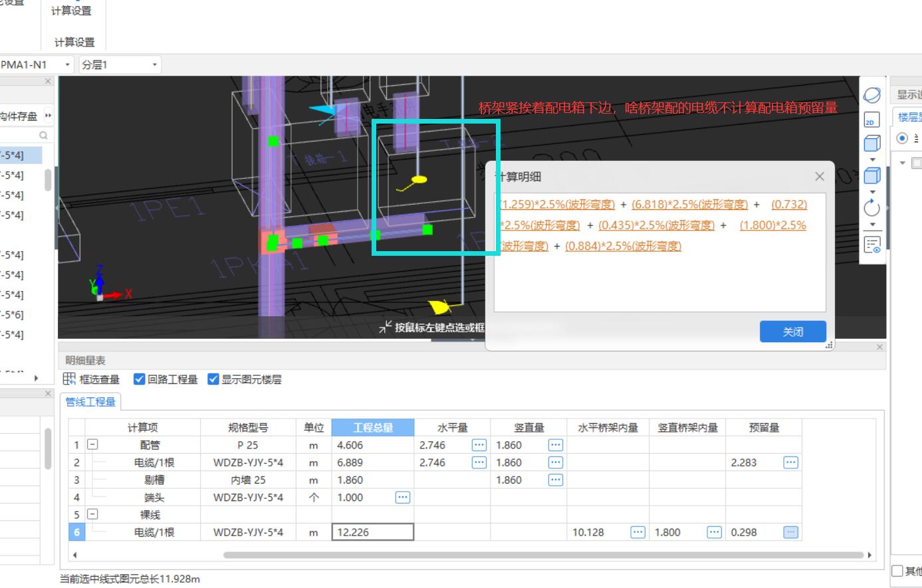Image resolution: width=922 pixels, height=588 pixels.
Task: Open ellipsis for row 2 电缆 竖直量
Action: click(556, 462)
